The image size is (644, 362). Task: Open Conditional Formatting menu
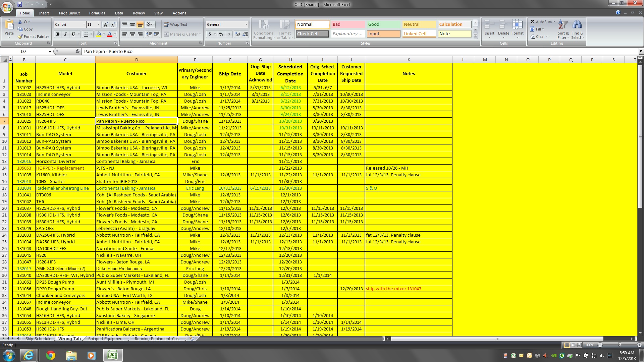(264, 29)
